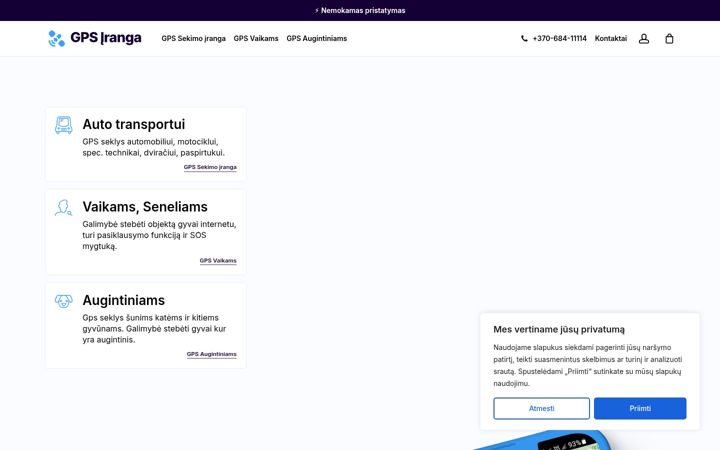Open GPS Sekimo įranga in the navigation menu
This screenshot has height=450, width=720.
click(193, 39)
